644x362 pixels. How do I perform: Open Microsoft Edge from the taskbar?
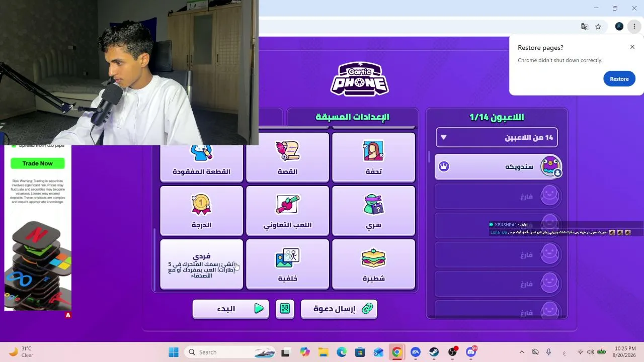[x=342, y=352]
